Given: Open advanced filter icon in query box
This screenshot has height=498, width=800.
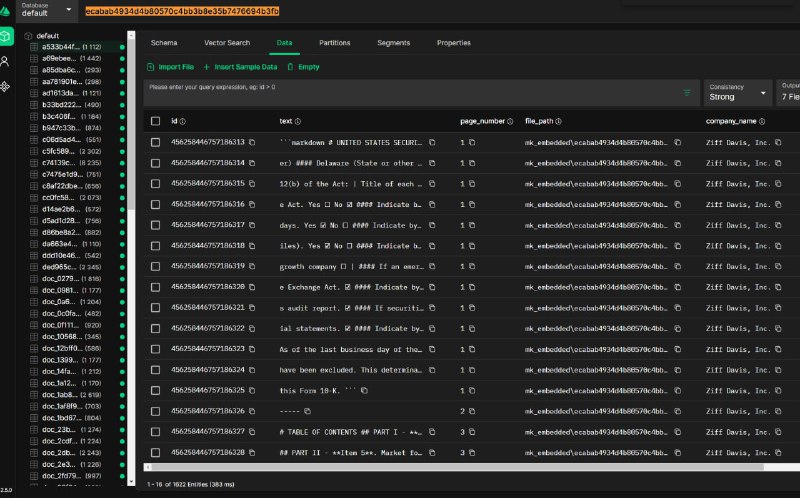Looking at the screenshot, I should 687,92.
